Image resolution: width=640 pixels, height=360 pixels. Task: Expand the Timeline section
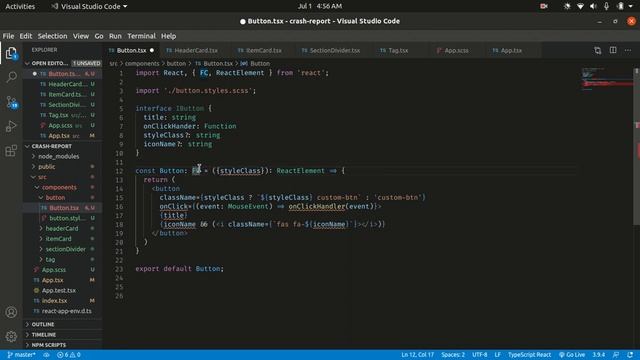[62, 335]
